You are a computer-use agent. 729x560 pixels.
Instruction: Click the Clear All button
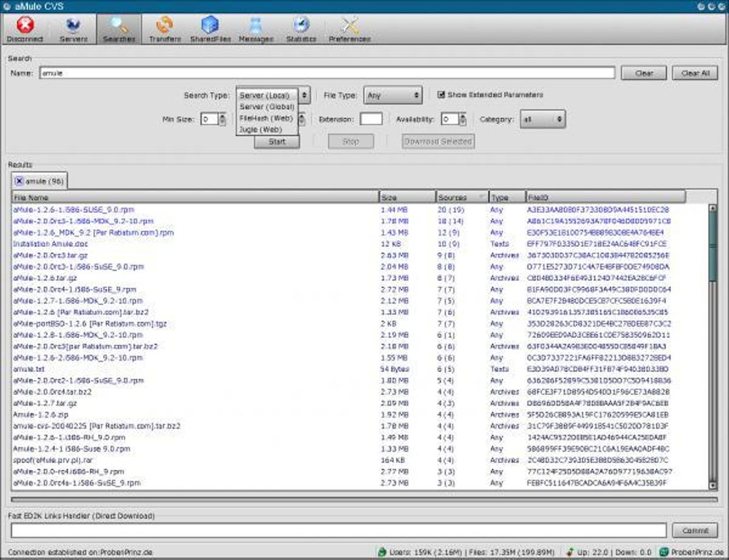695,74
